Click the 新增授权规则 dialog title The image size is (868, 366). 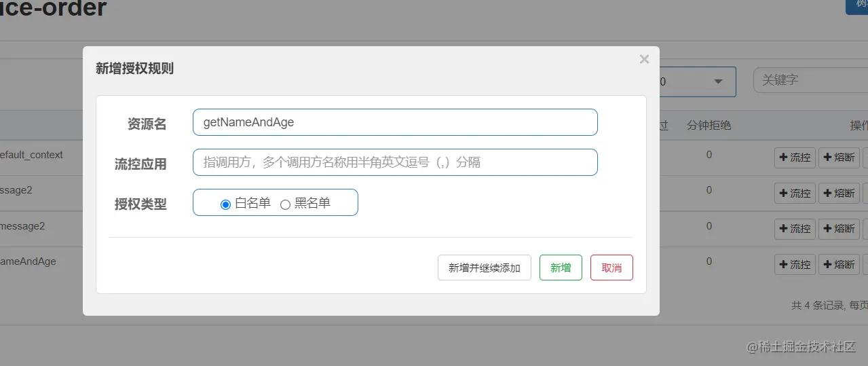coord(134,69)
